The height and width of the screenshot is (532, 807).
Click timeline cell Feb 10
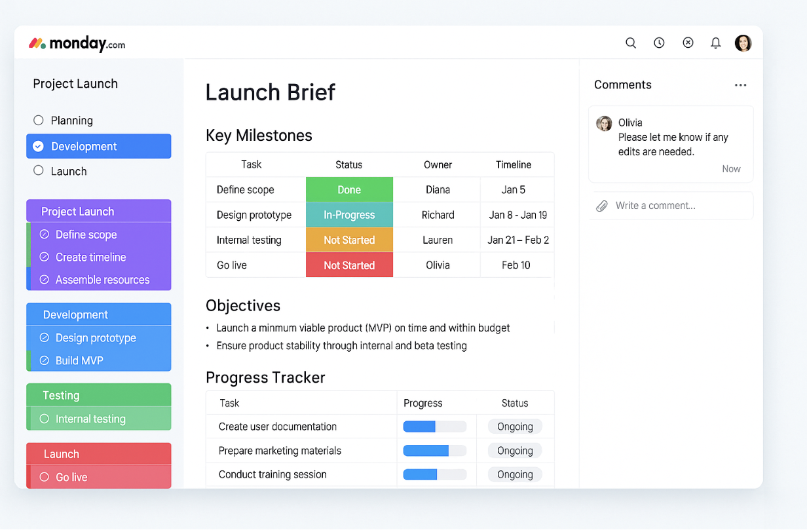[516, 265]
